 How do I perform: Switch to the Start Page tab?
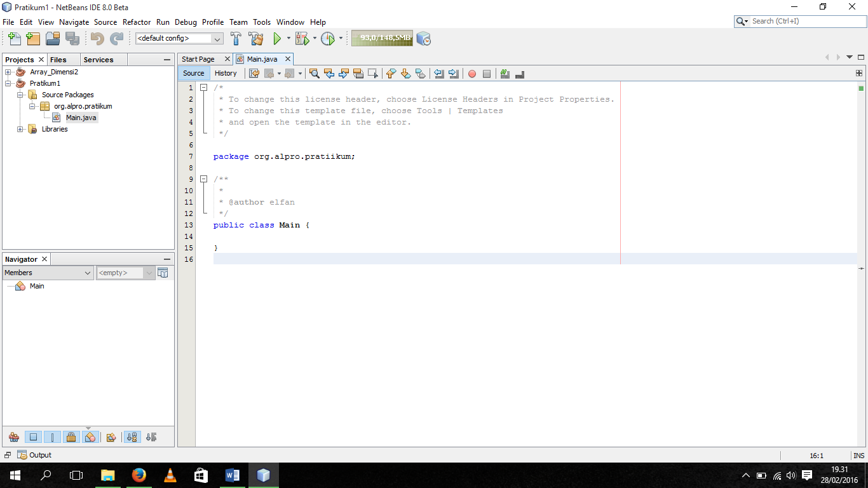coord(200,58)
